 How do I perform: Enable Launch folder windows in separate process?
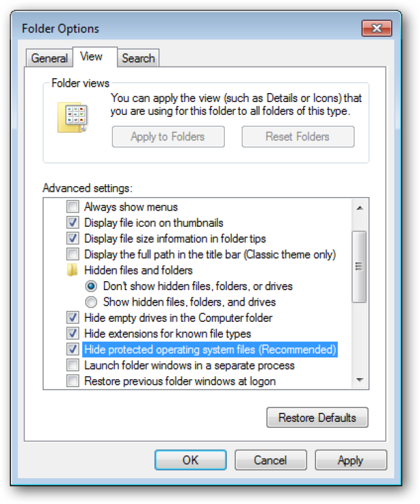click(72, 365)
